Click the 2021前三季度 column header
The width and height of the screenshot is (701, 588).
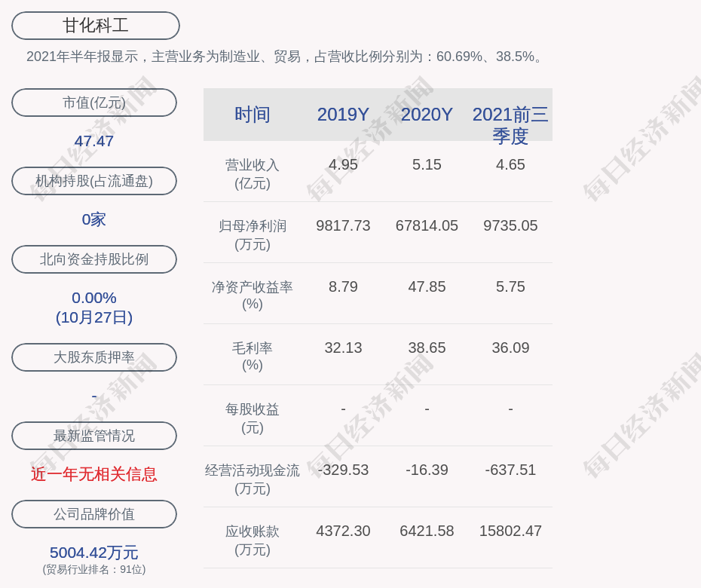click(510, 125)
